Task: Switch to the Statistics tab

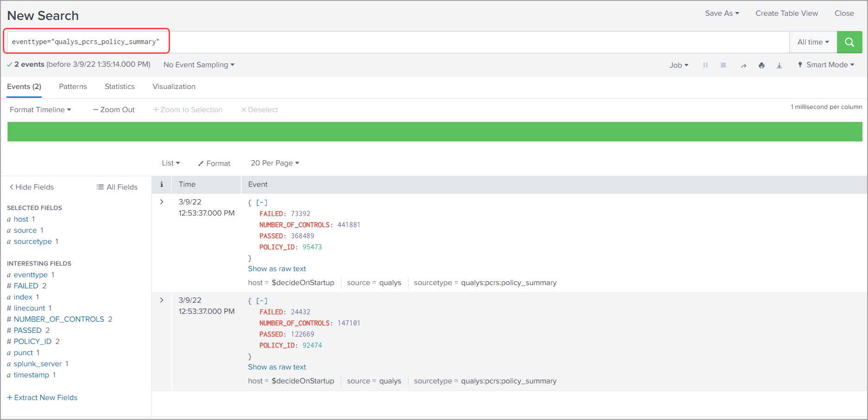Action: 120,87
